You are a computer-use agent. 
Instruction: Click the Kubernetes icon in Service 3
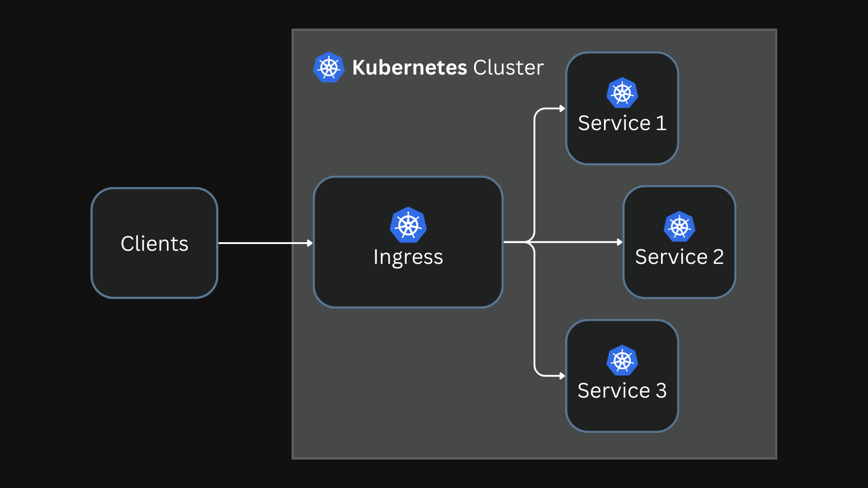click(622, 360)
